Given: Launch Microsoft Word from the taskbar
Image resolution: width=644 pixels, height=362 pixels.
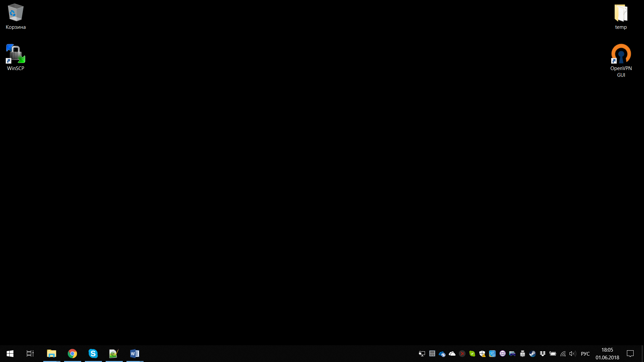Looking at the screenshot, I should point(135,354).
